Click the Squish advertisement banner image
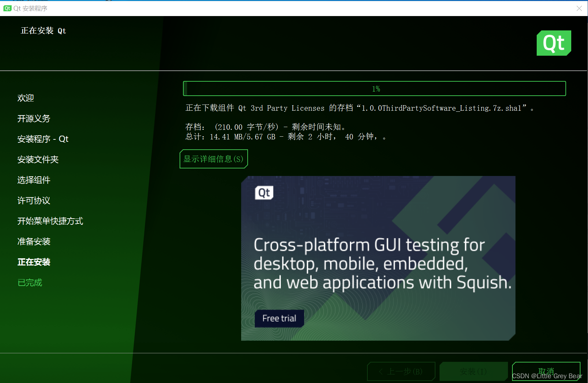Viewport: 588px width, 383px height. tap(378, 258)
